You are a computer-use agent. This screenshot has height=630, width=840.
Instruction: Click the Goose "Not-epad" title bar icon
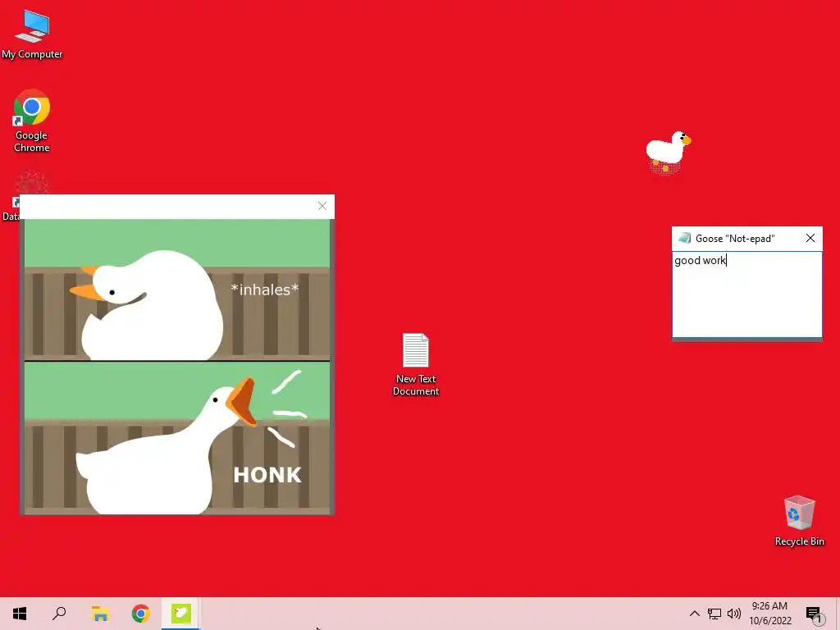[684, 238]
